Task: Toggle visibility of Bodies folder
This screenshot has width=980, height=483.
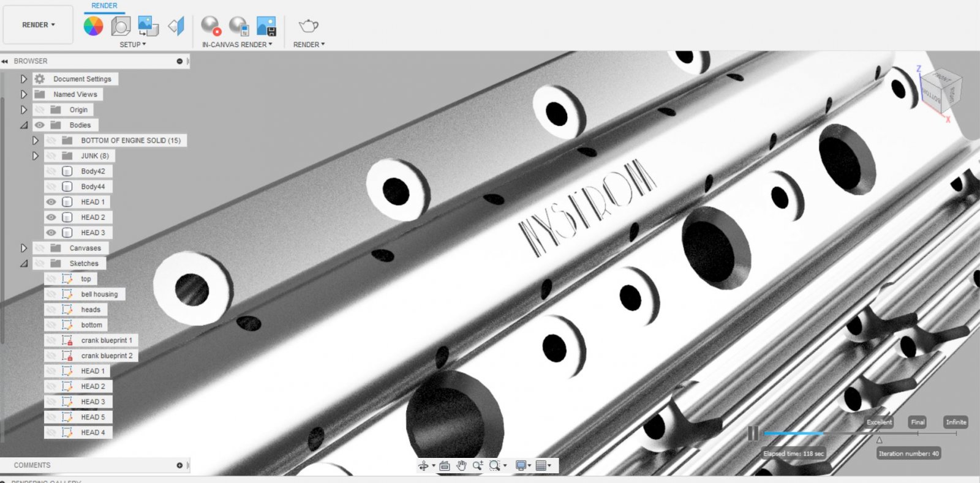Action: pyautogui.click(x=40, y=125)
